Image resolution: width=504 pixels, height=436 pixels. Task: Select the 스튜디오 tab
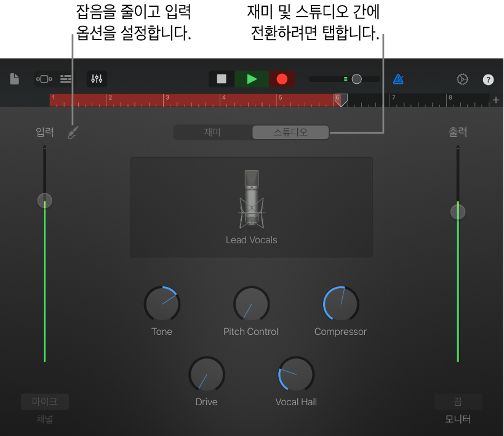pos(290,132)
